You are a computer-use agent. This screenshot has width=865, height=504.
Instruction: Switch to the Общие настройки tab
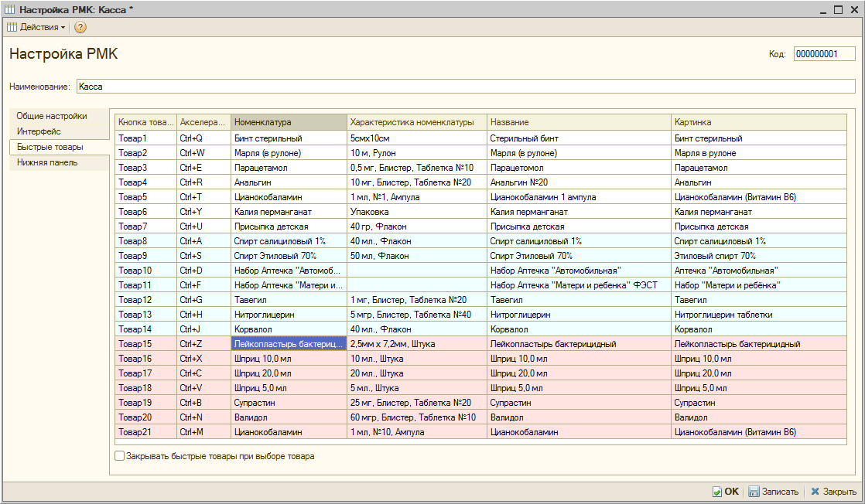[x=52, y=116]
